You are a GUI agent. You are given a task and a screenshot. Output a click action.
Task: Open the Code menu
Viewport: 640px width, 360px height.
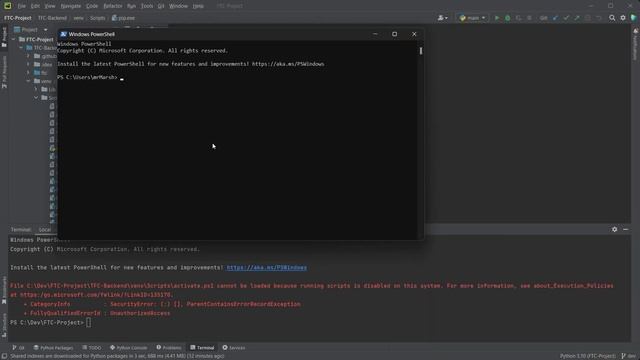(x=92, y=6)
